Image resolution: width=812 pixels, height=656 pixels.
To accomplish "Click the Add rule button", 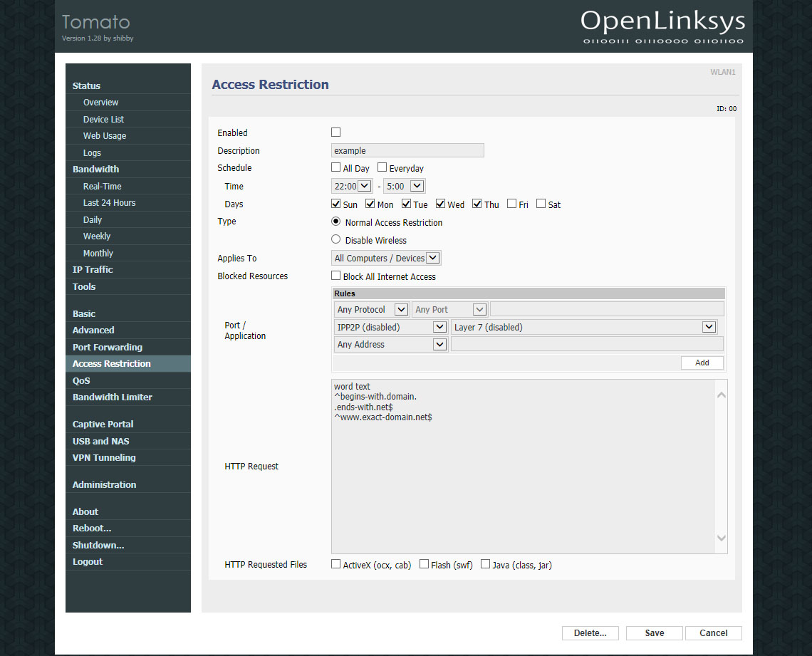I will pyautogui.click(x=702, y=363).
